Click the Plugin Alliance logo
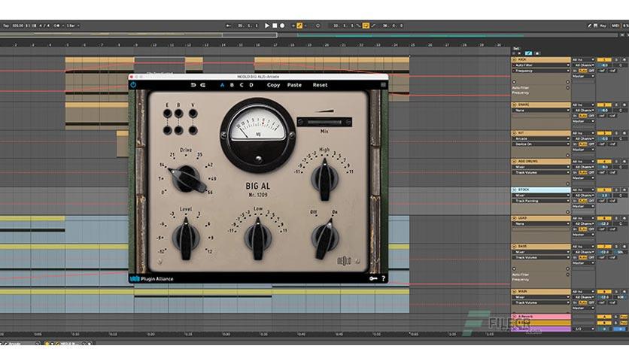Image resolution: width=629 pixels, height=364 pixels. [x=152, y=278]
